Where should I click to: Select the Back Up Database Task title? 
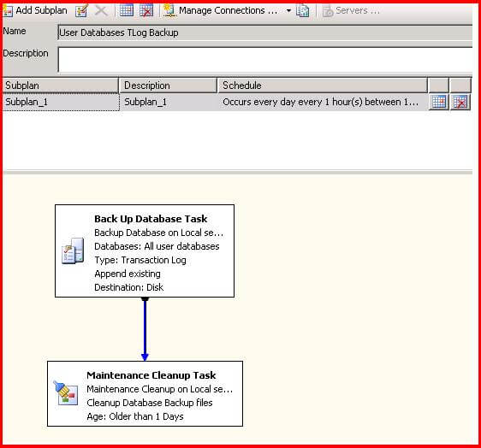click(151, 219)
